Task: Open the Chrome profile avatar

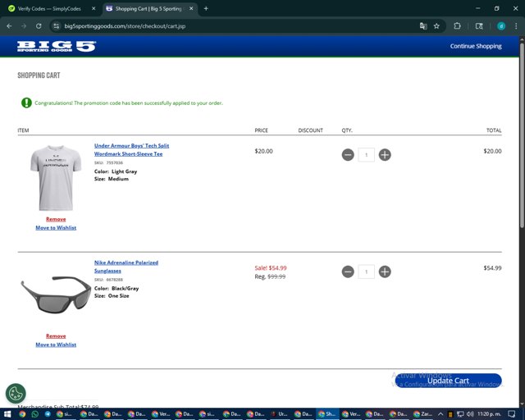Action: tap(501, 26)
